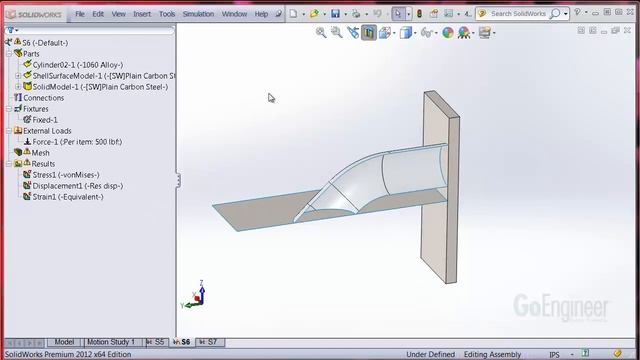This screenshot has height=360, width=640.
Task: Click the Hide/Show Items glasses icon
Action: [426, 33]
